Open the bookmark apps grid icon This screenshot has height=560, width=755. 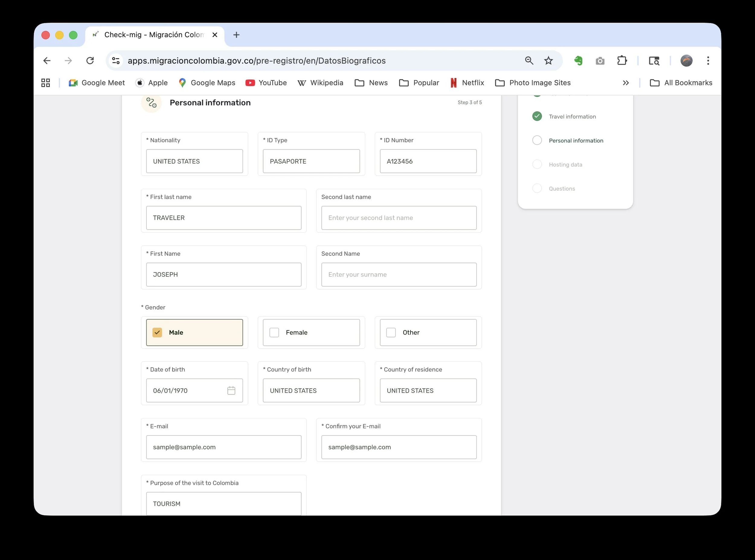[46, 83]
